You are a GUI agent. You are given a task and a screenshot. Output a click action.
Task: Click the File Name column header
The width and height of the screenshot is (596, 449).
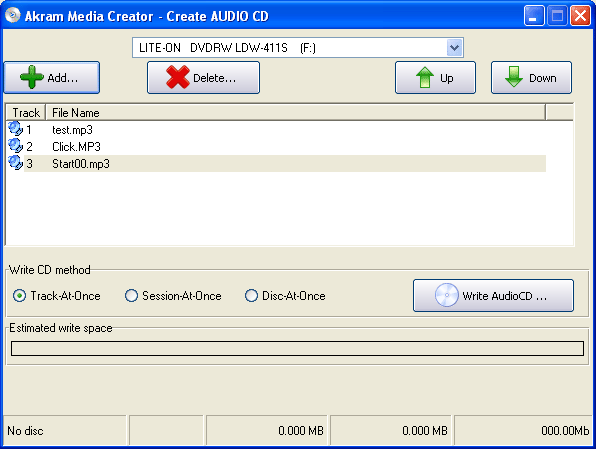[x=296, y=113]
